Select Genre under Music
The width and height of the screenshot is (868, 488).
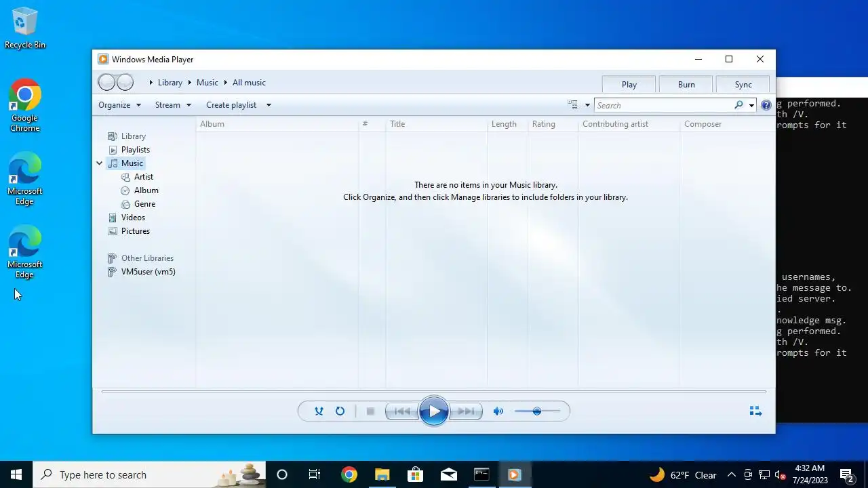click(x=144, y=204)
